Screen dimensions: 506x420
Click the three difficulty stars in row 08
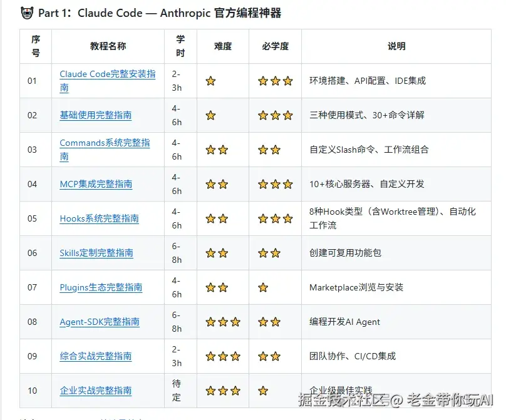223,322
